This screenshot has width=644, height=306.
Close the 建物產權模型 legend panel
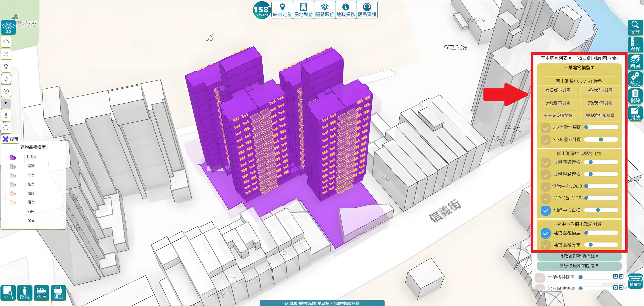click(x=10, y=139)
